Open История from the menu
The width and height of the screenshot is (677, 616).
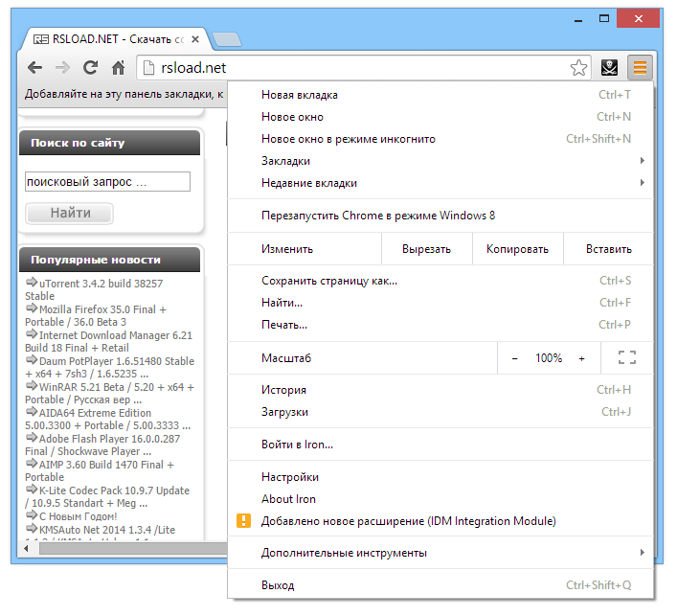[440, 390]
